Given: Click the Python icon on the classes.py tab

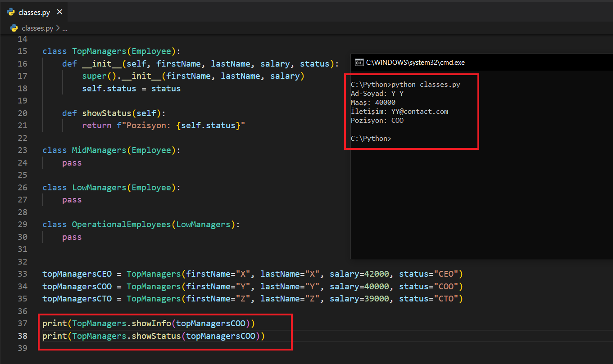Looking at the screenshot, I should (x=11, y=12).
